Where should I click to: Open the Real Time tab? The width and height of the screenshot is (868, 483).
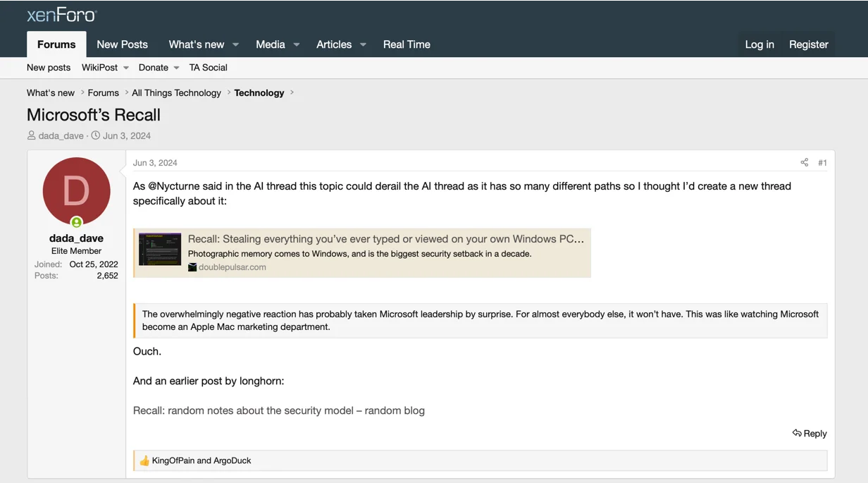pyautogui.click(x=407, y=44)
